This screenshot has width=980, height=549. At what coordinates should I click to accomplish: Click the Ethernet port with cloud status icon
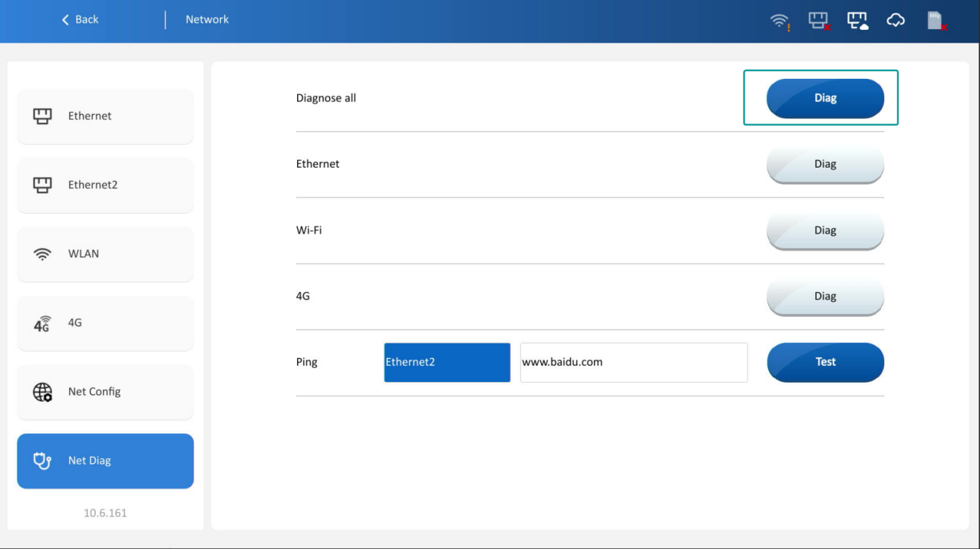click(858, 21)
